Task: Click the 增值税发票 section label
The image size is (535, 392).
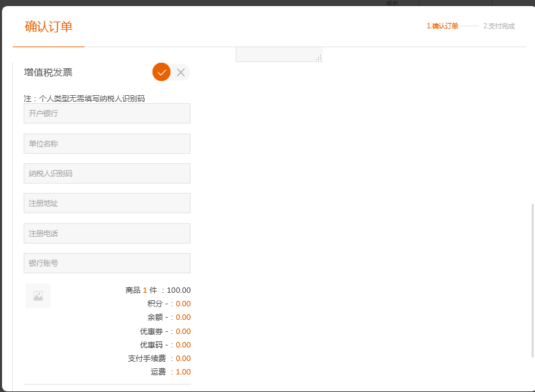Action: 49,72
